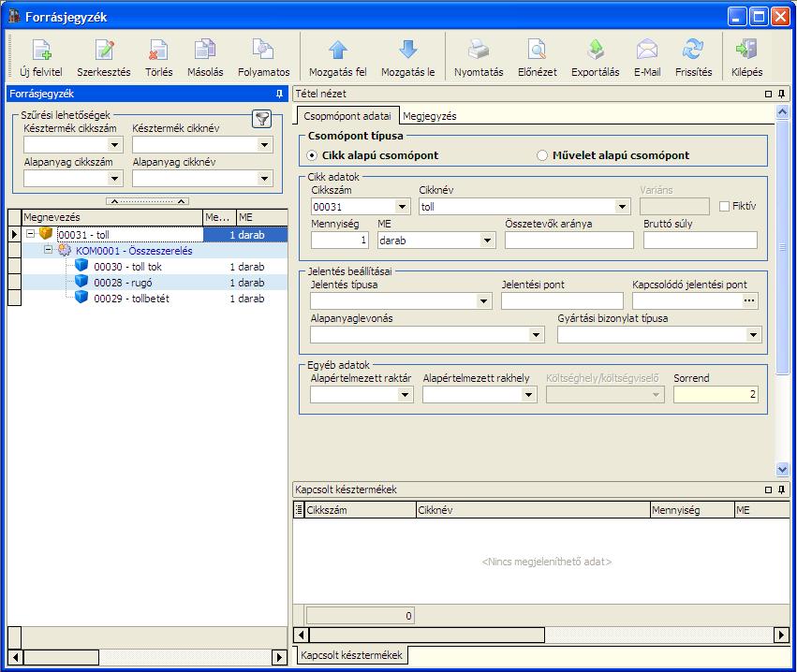The width and height of the screenshot is (797, 672).
Task: Open Előnézet print preview
Action: click(x=537, y=50)
